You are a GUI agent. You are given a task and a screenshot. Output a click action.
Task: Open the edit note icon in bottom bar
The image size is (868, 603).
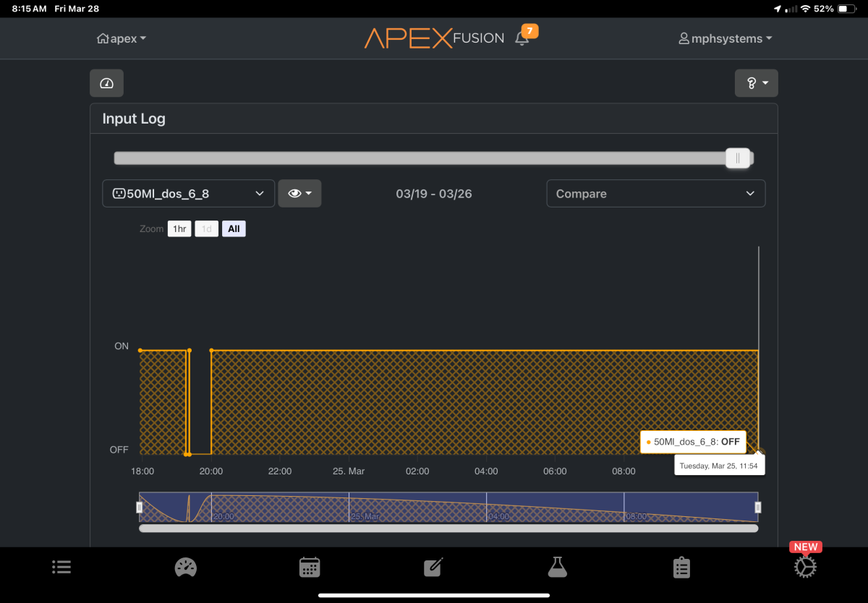coord(433,568)
